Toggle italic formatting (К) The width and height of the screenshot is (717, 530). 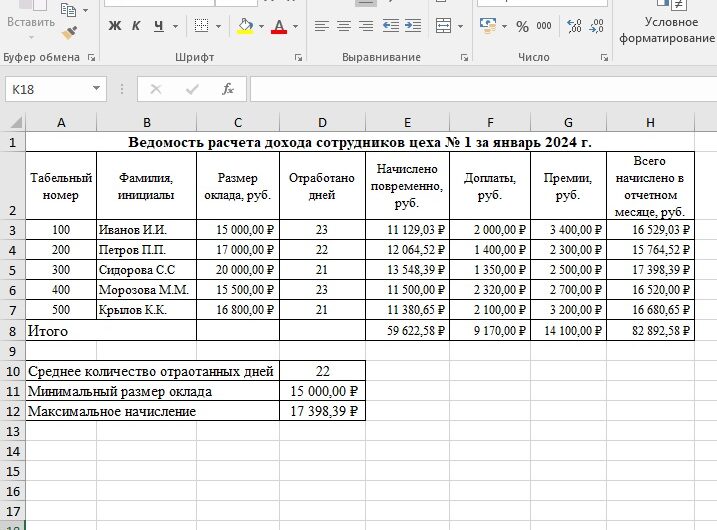pyautogui.click(x=136, y=26)
